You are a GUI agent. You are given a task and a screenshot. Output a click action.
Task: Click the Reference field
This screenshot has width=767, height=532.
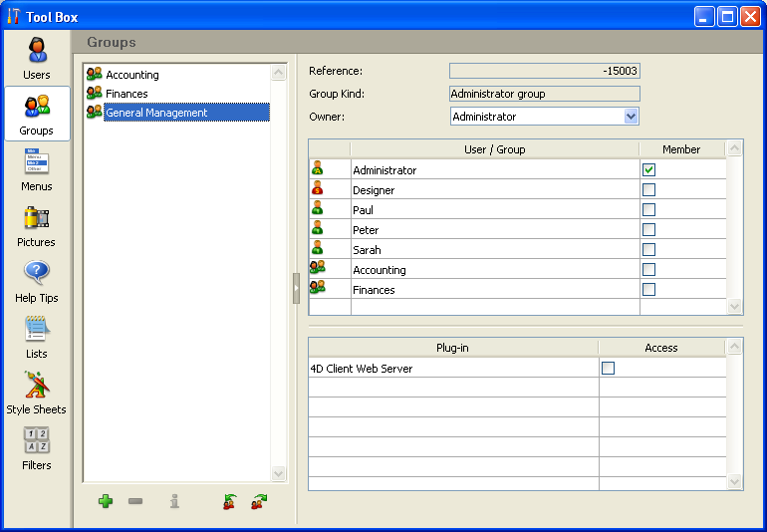click(544, 71)
